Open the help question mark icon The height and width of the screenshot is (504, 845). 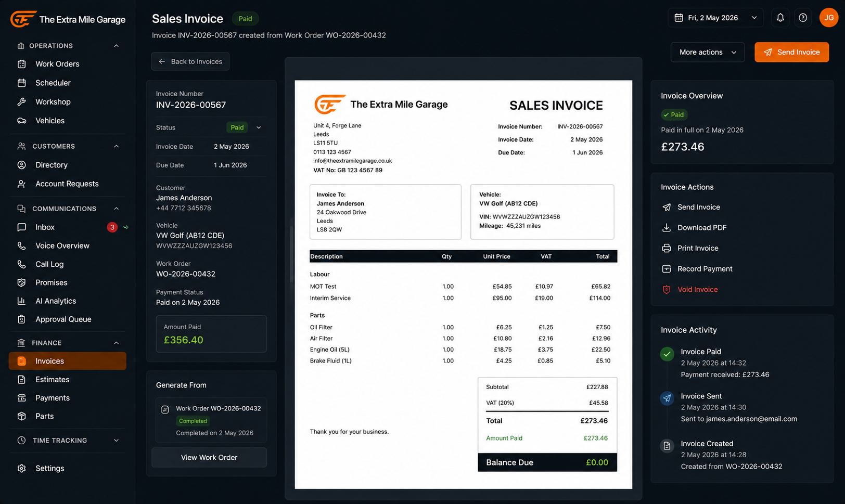803,18
